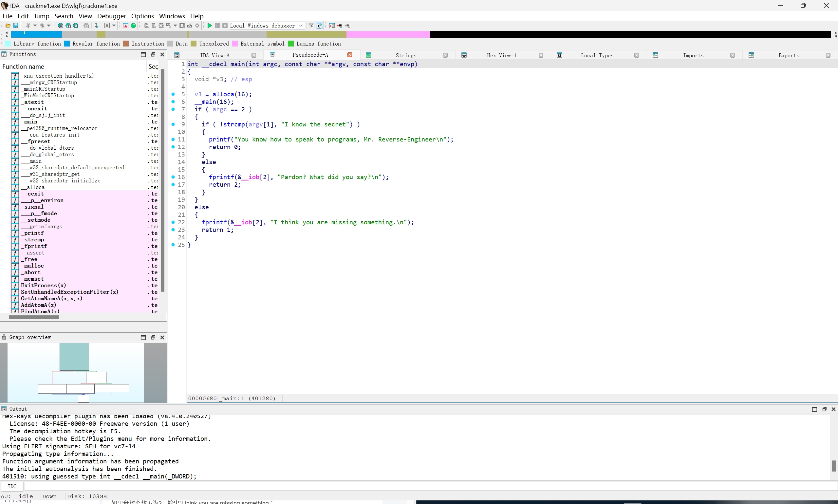This screenshot has width=838, height=504.
Task: Open the dropdown arrow left of the pencil icon
Action: (x=175, y=26)
